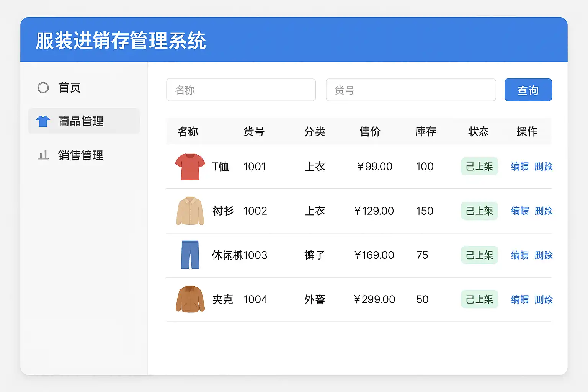Click the 货号 cell 1004
The image size is (588, 392).
pos(256,299)
